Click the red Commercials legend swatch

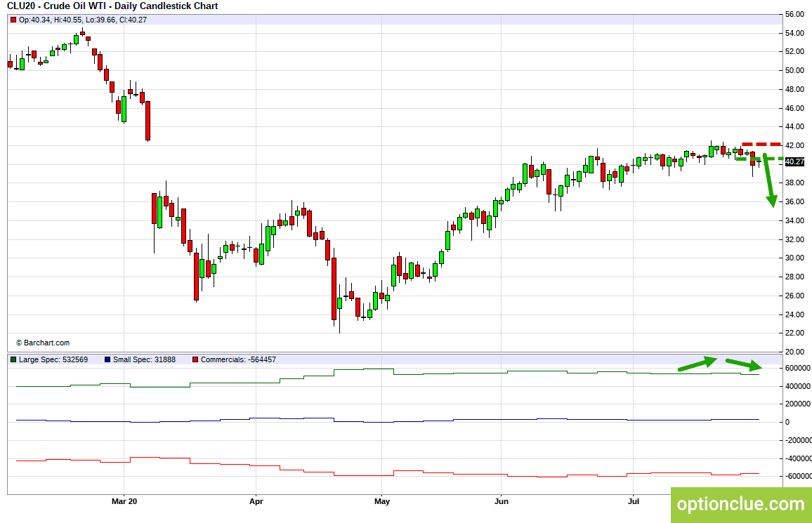(x=195, y=359)
